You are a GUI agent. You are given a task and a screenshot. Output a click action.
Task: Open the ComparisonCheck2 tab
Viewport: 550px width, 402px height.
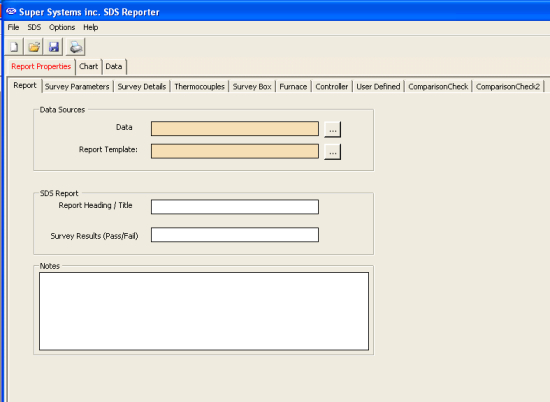click(508, 87)
